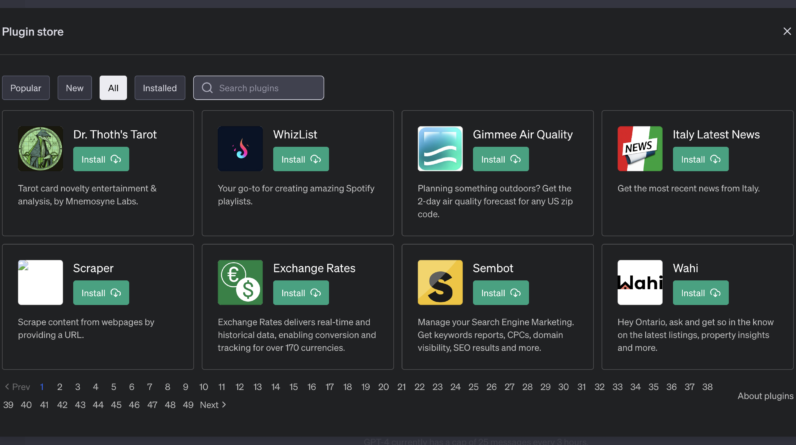
Task: Click the Dr. Thoth's Tarot plugin icon
Action: pos(40,149)
